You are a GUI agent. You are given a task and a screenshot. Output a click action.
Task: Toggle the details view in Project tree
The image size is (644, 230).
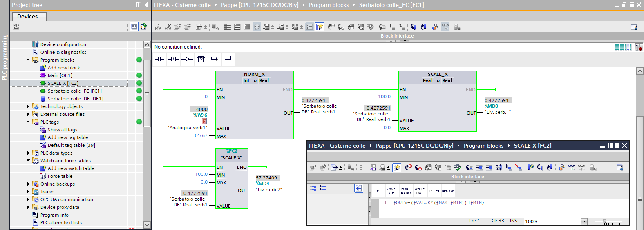point(134,27)
